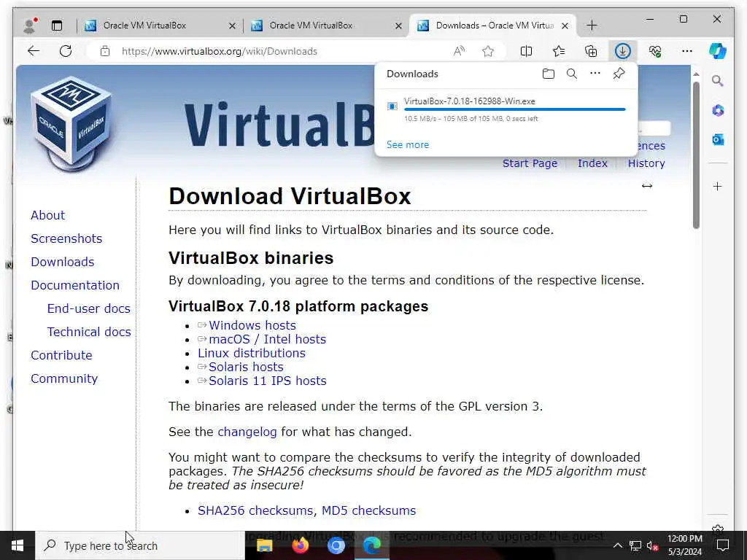
Task: Open Browser essentials heart icon
Action: (655, 51)
